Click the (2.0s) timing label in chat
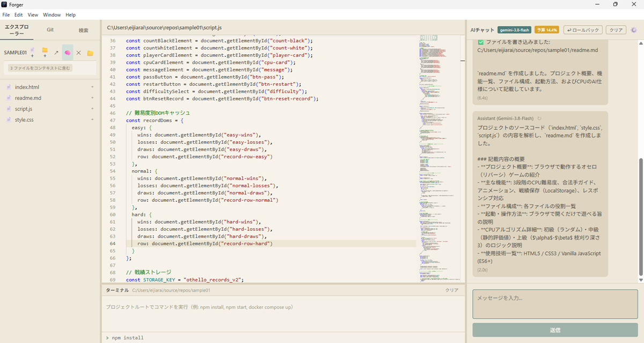 pos(482,269)
